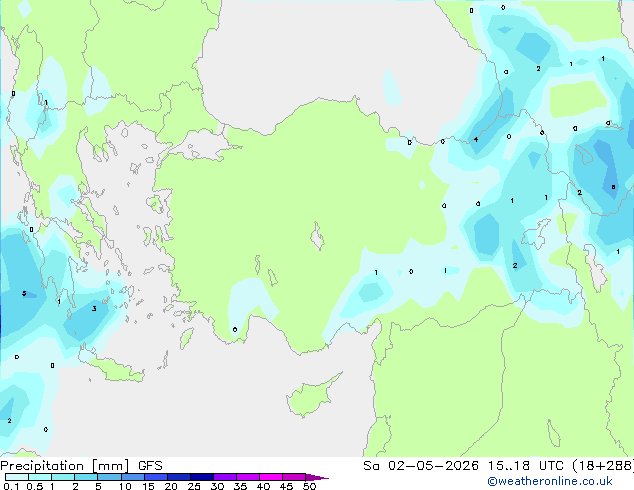The height and width of the screenshot is (490, 634).
Task: Pick the 5–10 mm legend swatch
Action: [x=109, y=477]
